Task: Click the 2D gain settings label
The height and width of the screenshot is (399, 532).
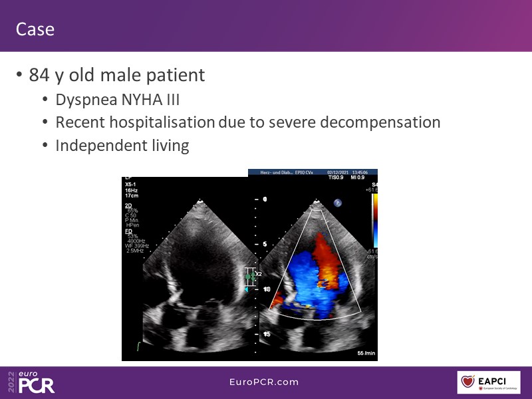Action: [128, 205]
